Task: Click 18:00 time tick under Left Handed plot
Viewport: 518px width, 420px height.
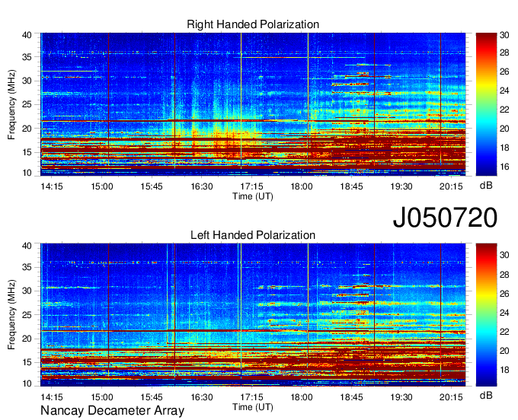Action: 302,397
